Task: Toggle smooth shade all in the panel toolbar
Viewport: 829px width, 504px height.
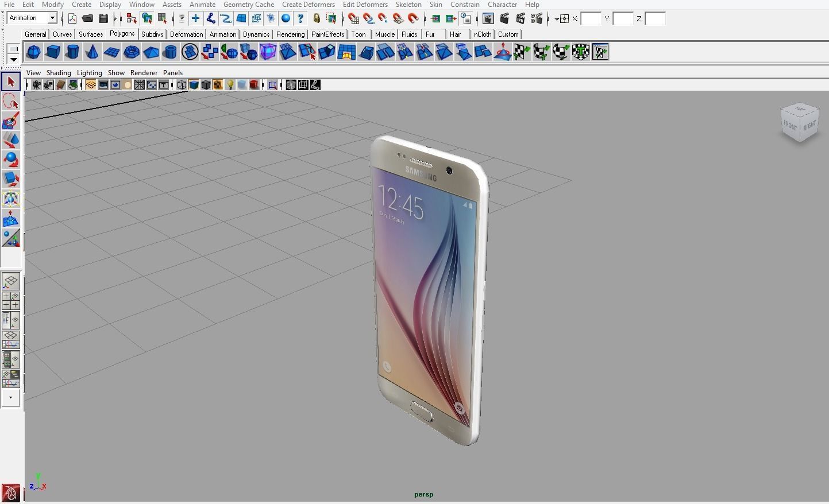Action: click(194, 85)
